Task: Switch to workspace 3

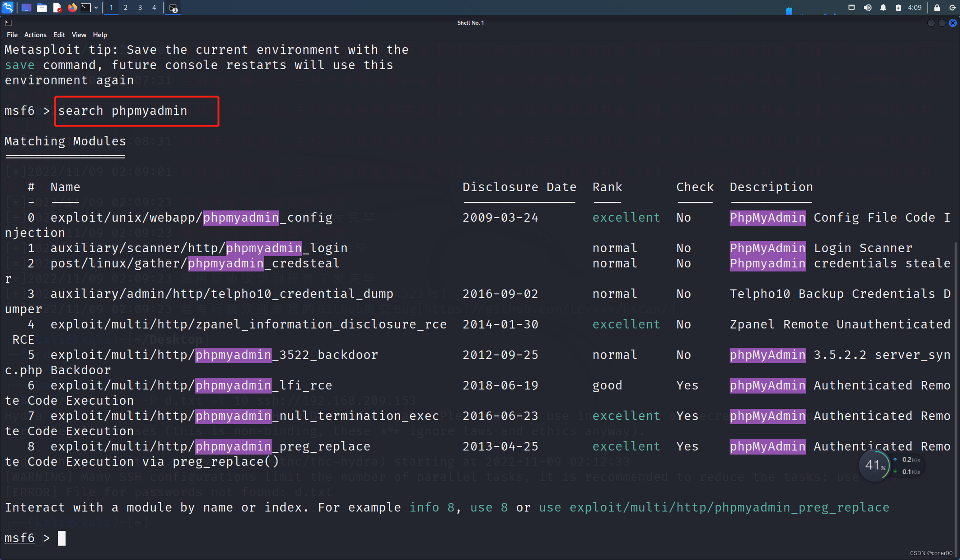Action: [140, 7]
